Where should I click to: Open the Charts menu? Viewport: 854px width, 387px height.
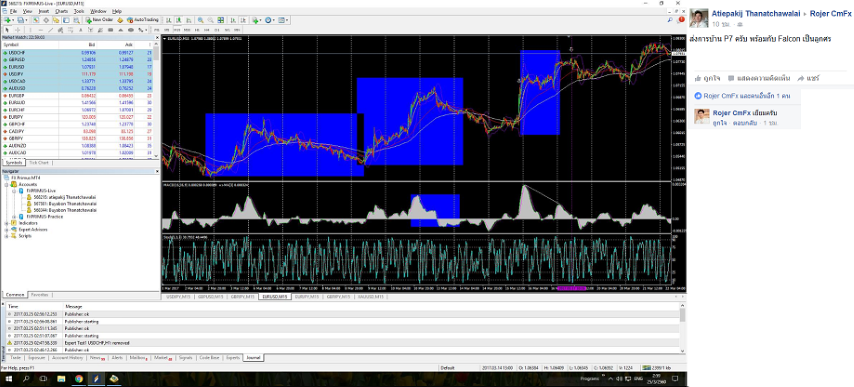click(62, 11)
